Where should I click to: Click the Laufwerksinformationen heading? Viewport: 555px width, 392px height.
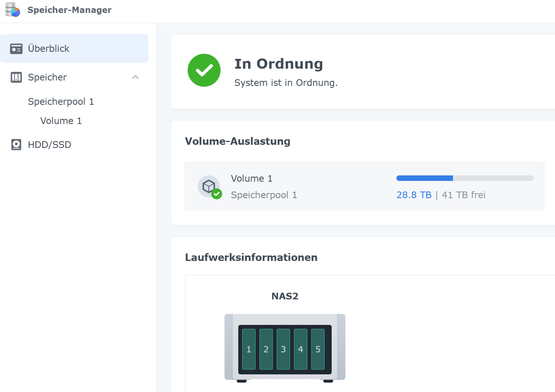251,257
